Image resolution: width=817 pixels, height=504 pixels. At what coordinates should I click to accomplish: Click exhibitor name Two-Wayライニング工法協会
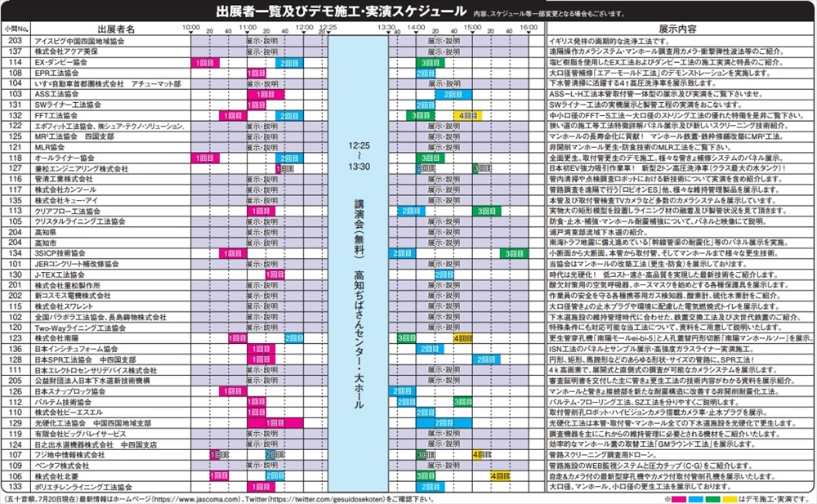pos(80,328)
